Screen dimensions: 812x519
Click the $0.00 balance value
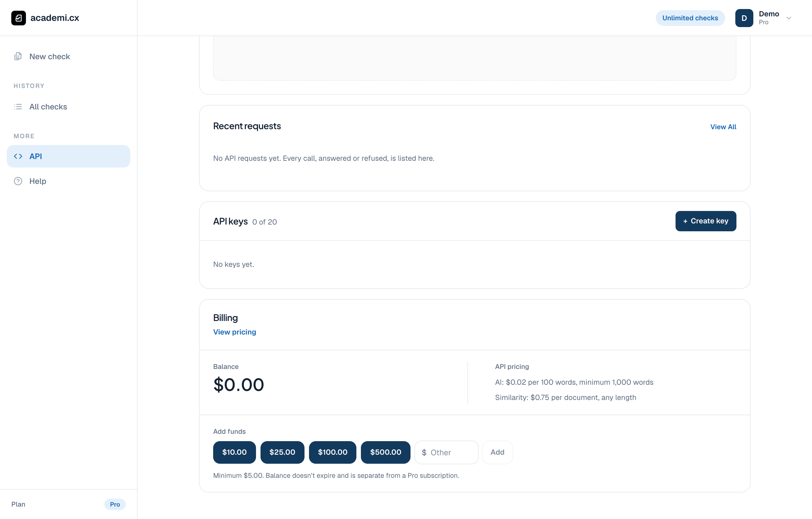pos(239,385)
